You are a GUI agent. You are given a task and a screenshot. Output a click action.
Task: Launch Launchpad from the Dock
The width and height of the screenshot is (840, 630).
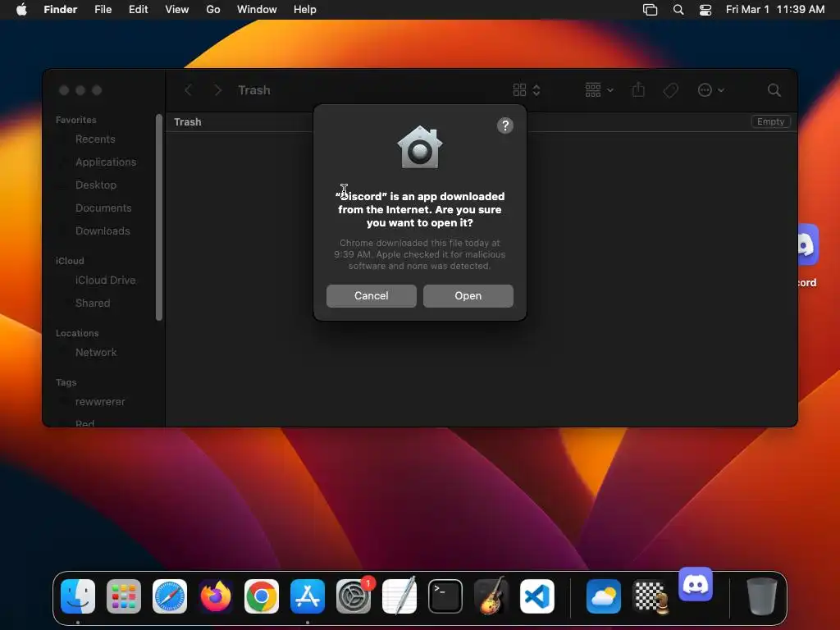[x=124, y=596]
